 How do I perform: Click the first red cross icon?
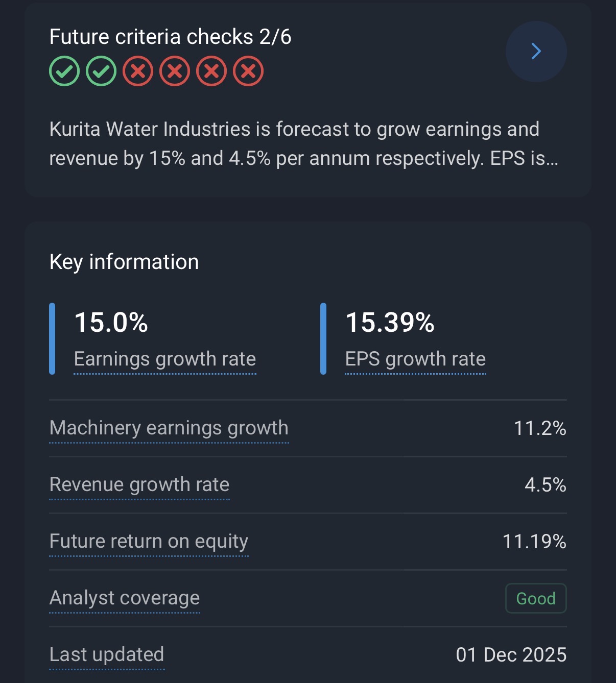click(138, 71)
